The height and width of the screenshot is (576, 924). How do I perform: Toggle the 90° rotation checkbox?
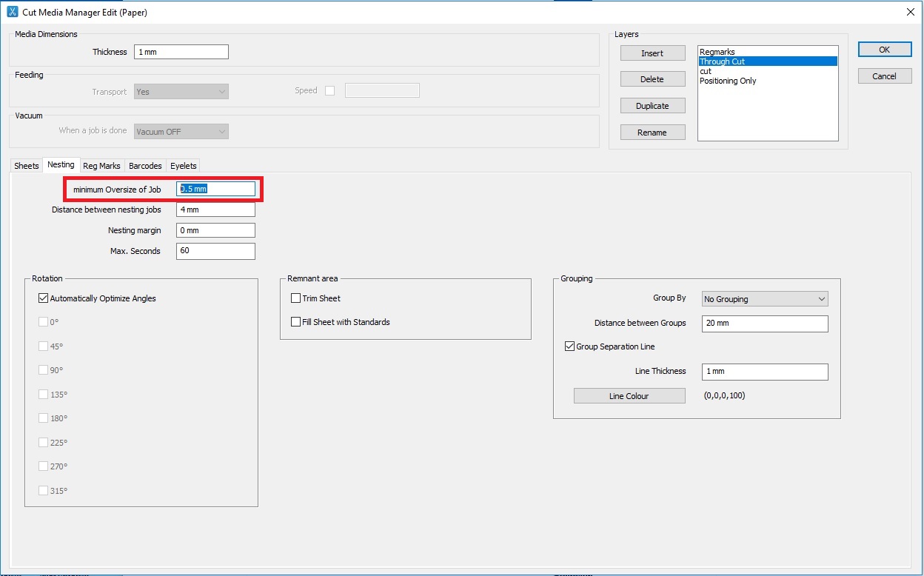(43, 369)
